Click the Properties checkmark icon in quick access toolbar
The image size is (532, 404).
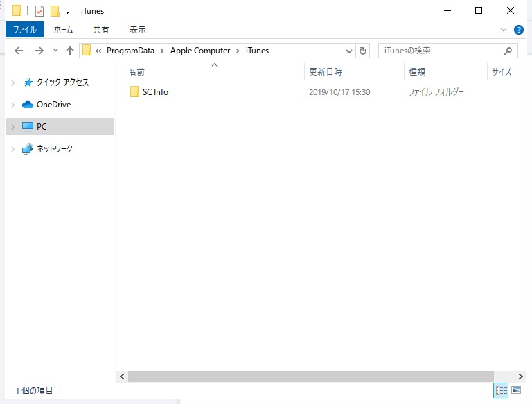39,11
